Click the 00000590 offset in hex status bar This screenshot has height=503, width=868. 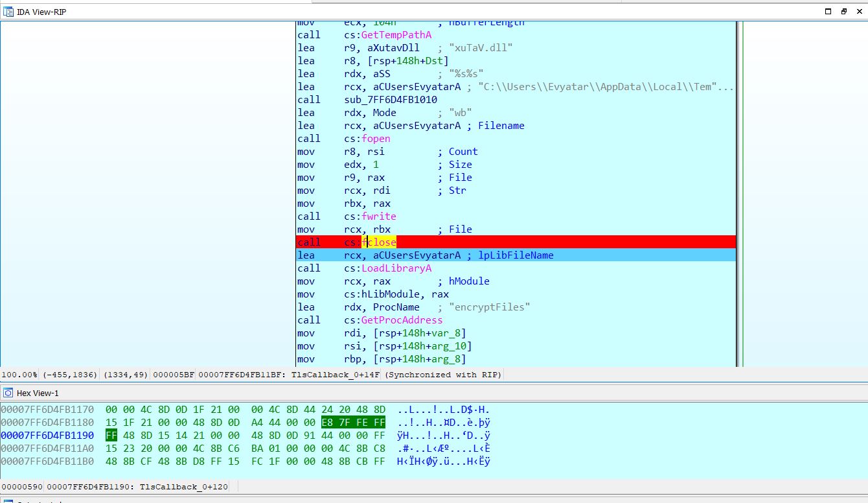(x=21, y=486)
